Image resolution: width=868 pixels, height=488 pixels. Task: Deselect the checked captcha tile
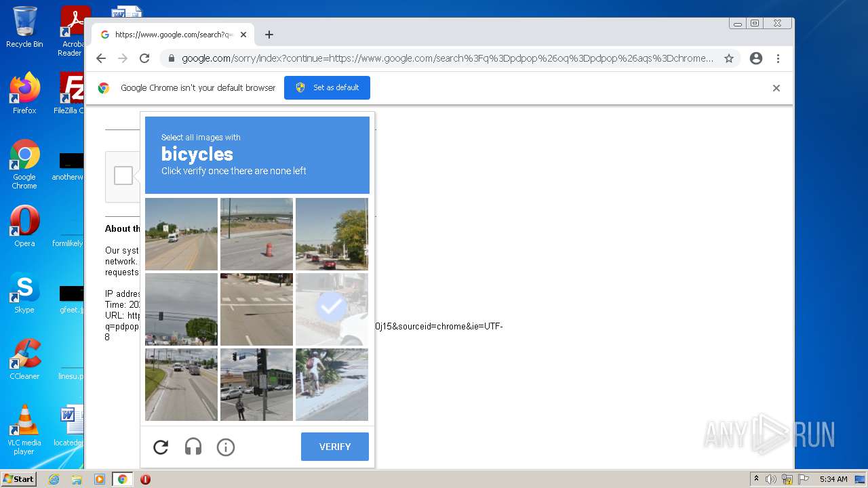coord(332,309)
